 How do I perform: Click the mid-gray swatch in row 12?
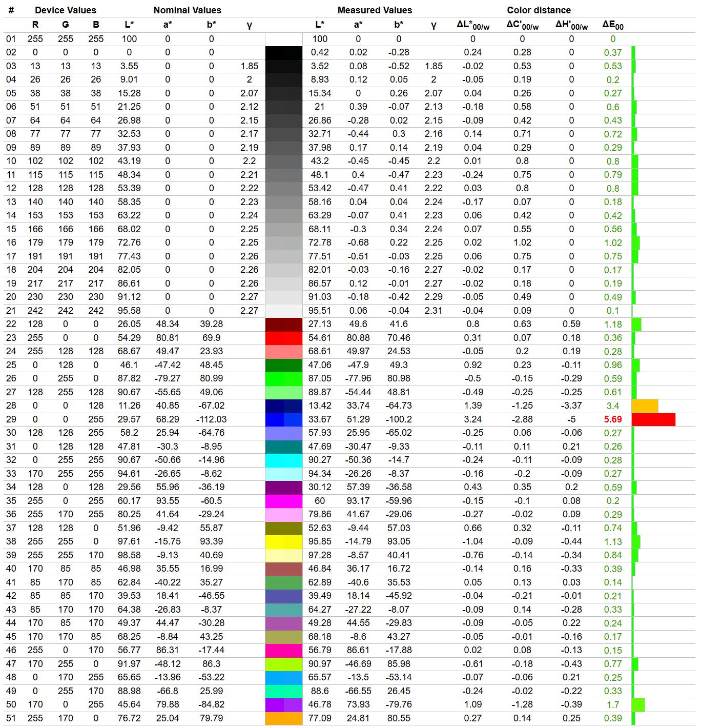(283, 188)
